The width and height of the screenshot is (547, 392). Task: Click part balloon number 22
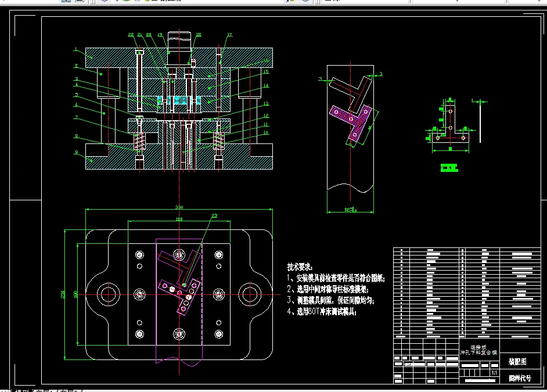131,34
